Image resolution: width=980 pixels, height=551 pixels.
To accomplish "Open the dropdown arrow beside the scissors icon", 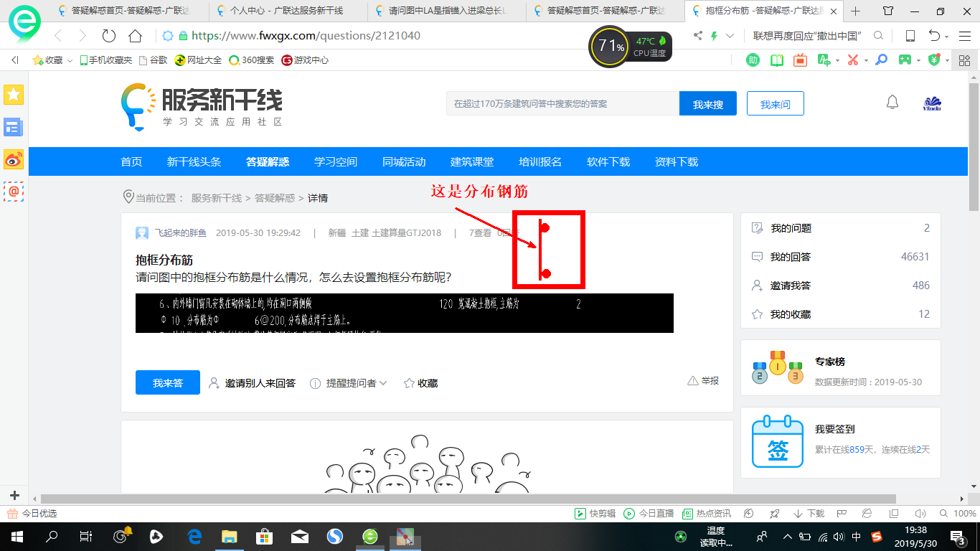I will (x=866, y=60).
